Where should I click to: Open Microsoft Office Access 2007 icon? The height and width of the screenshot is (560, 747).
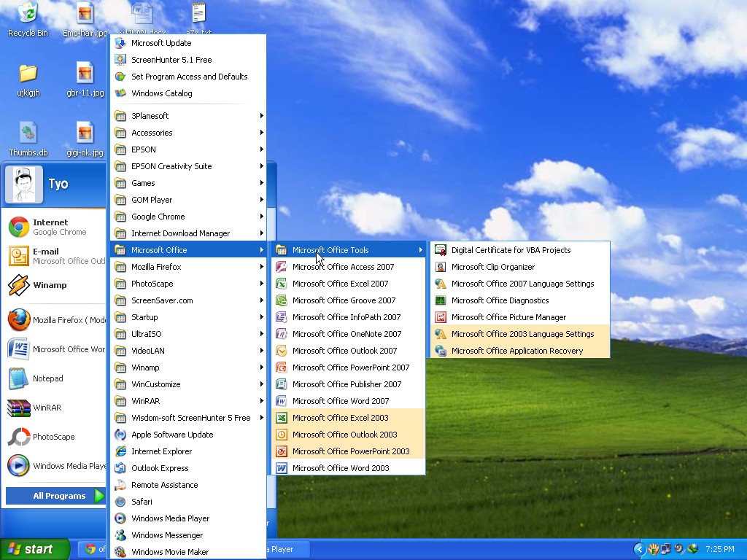click(x=282, y=267)
